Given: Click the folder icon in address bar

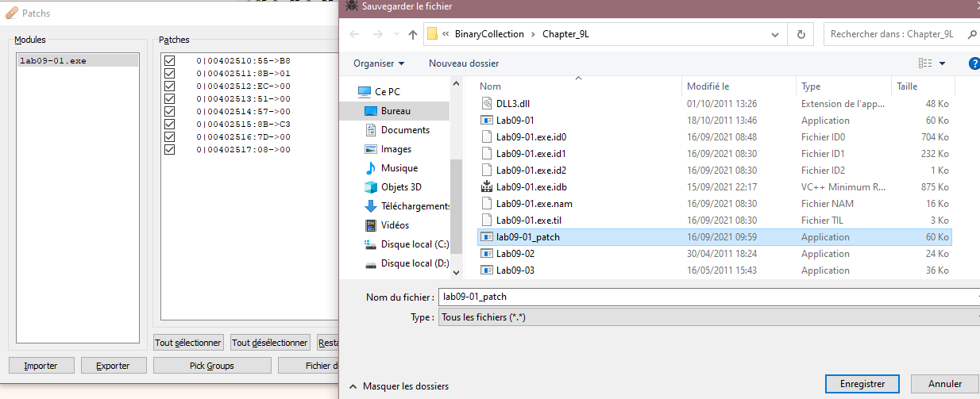Looking at the screenshot, I should tap(433, 34).
